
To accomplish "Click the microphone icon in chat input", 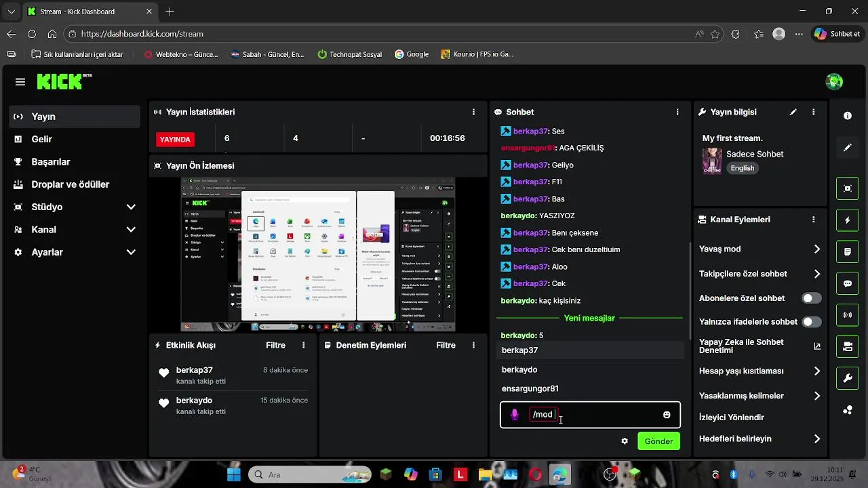I will [515, 415].
